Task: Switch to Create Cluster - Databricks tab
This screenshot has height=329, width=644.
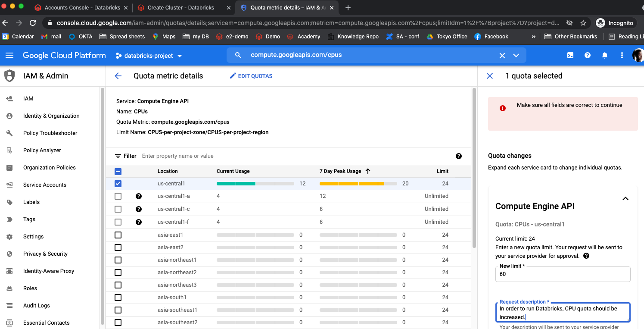Action: tap(184, 8)
